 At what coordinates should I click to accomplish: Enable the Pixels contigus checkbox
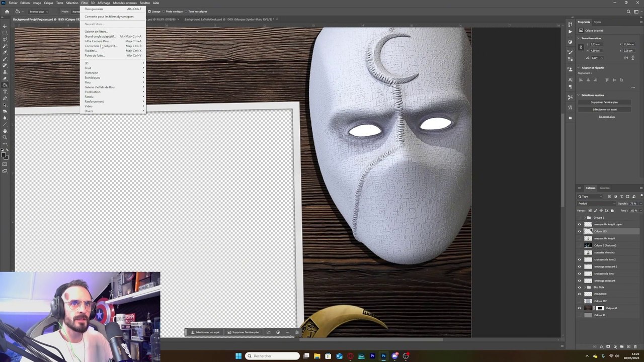coord(164,11)
